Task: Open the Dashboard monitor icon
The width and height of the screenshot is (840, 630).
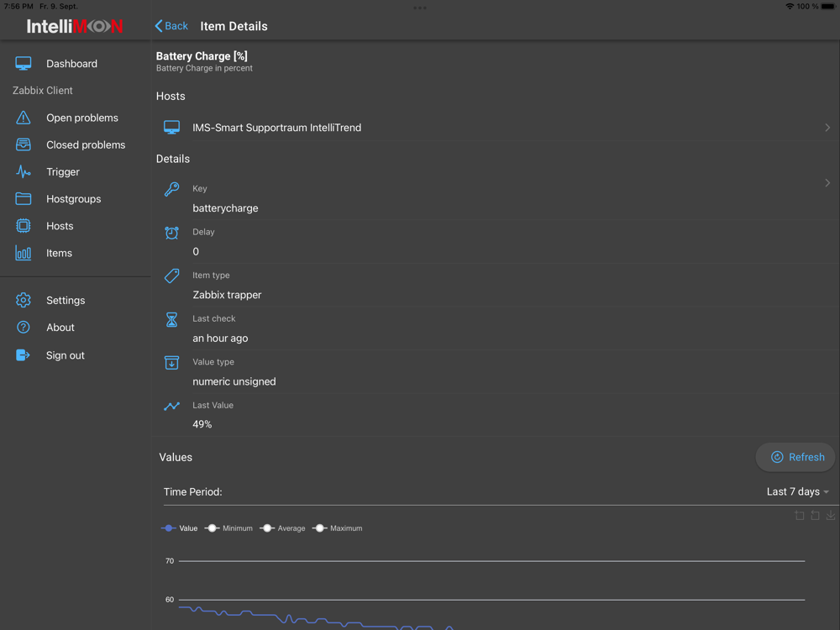Action: click(23, 64)
